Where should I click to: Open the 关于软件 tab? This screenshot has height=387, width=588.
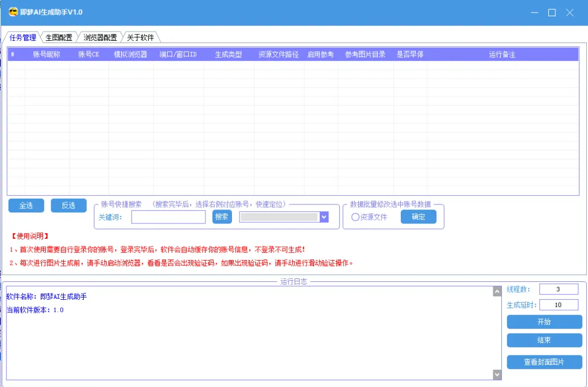tap(140, 37)
